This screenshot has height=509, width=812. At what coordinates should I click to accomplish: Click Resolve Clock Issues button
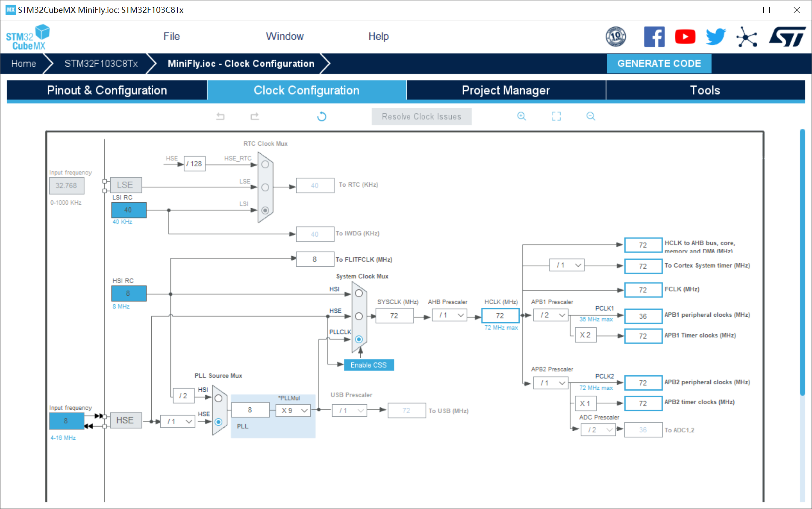(x=421, y=117)
